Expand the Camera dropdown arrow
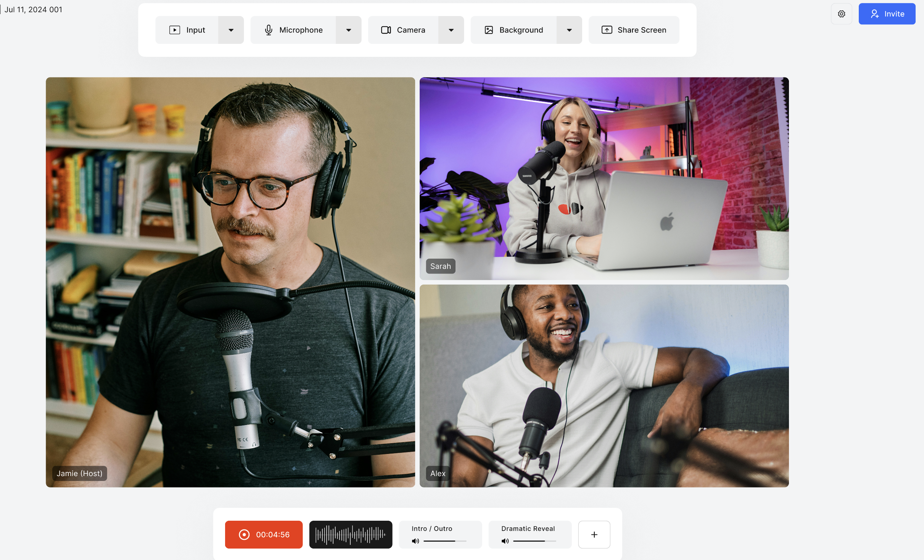The height and width of the screenshot is (560, 924). pyautogui.click(x=451, y=30)
